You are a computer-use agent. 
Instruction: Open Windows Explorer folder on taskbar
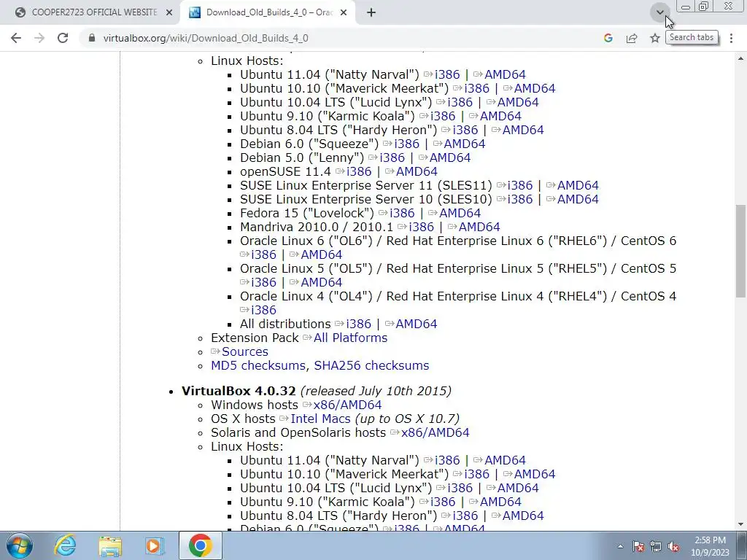(110, 545)
